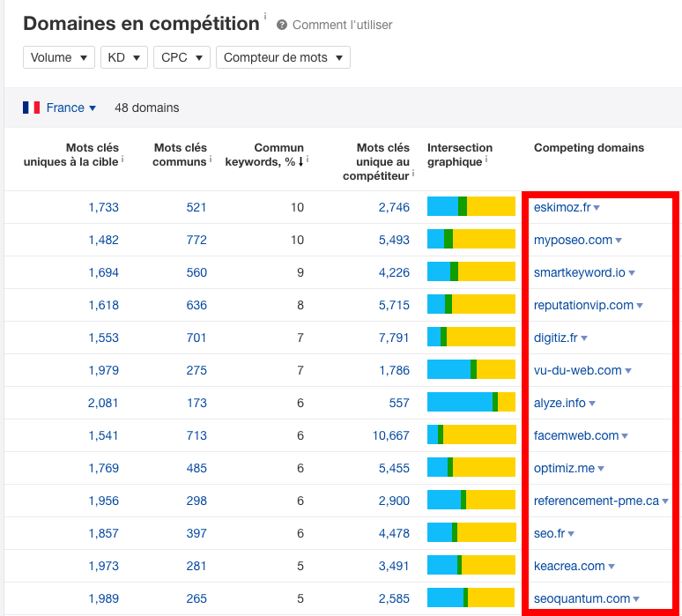Open the Comment l'utiliser help link
The image size is (682, 616).
342,26
